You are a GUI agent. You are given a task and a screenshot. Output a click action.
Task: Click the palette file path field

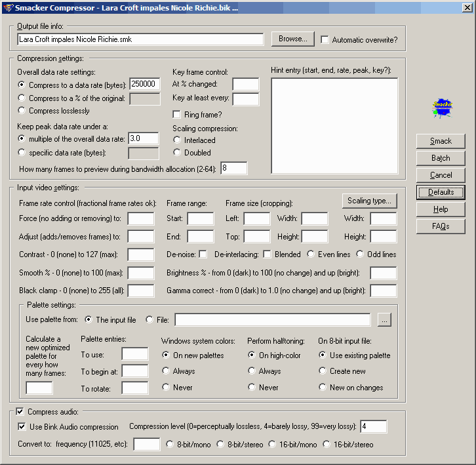(273, 320)
